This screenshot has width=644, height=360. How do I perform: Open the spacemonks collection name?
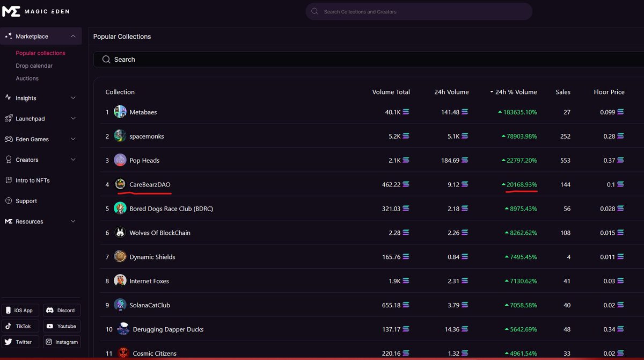point(147,136)
